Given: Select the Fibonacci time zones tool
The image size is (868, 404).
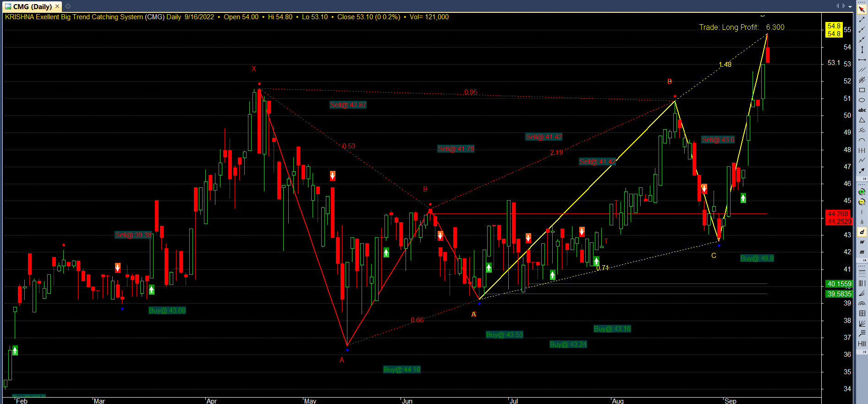Looking at the screenshot, I should coord(862,283).
